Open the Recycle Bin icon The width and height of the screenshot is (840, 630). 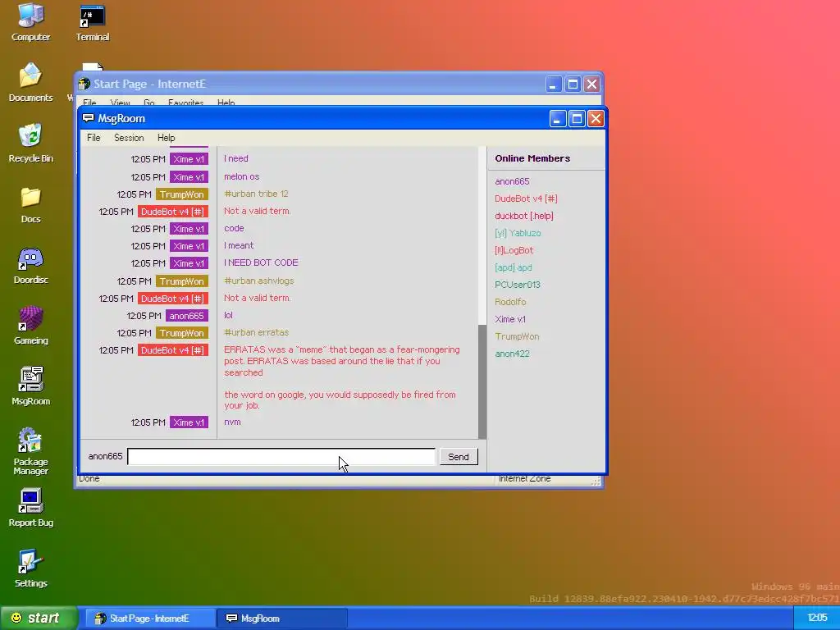pos(30,144)
